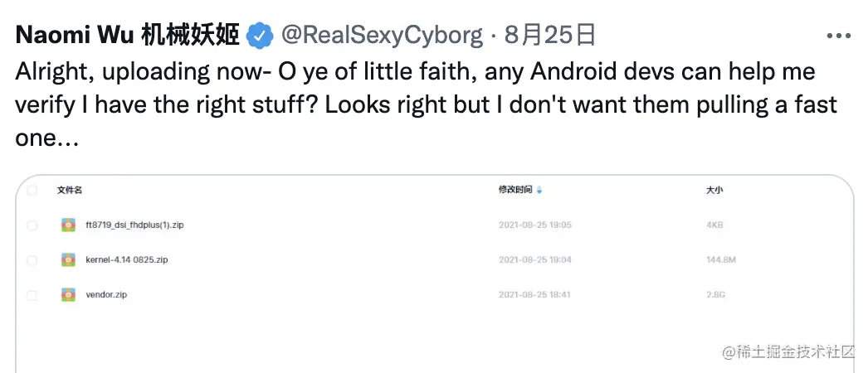Click the ft8719_dsi_fhdplus(1).zip file icon

tap(68, 225)
